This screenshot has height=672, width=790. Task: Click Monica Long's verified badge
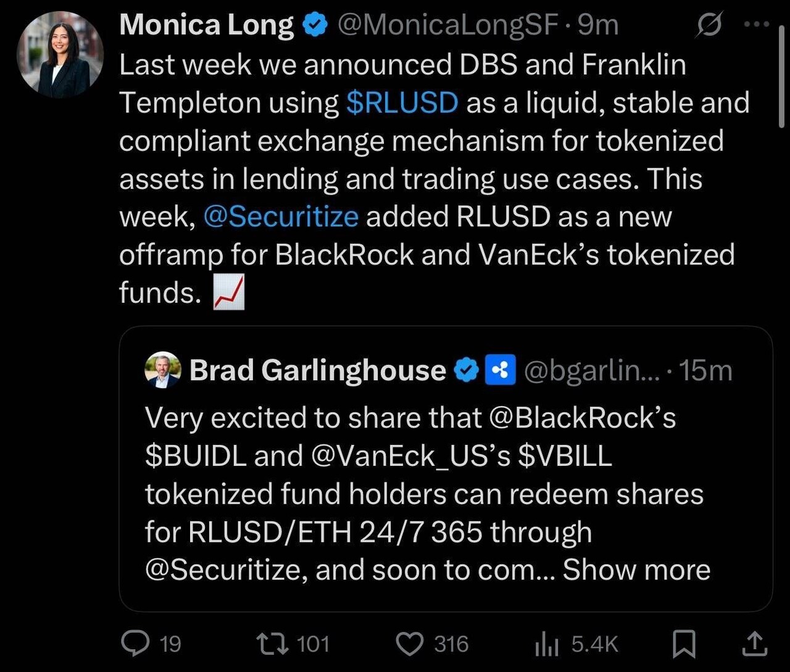point(315,26)
